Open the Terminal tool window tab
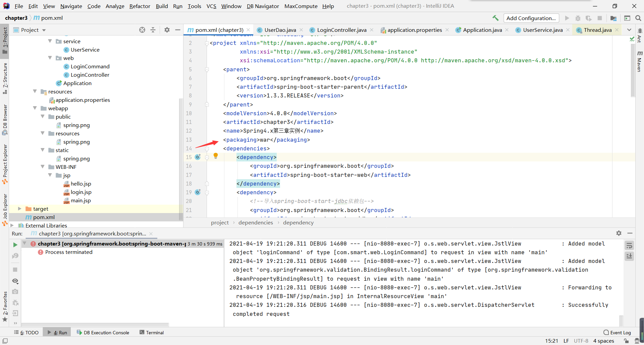Viewport: 644px width, 345px height. point(152,333)
